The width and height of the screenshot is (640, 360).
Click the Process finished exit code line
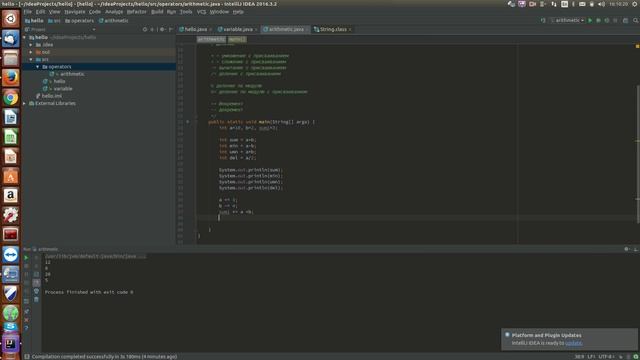coord(89,292)
